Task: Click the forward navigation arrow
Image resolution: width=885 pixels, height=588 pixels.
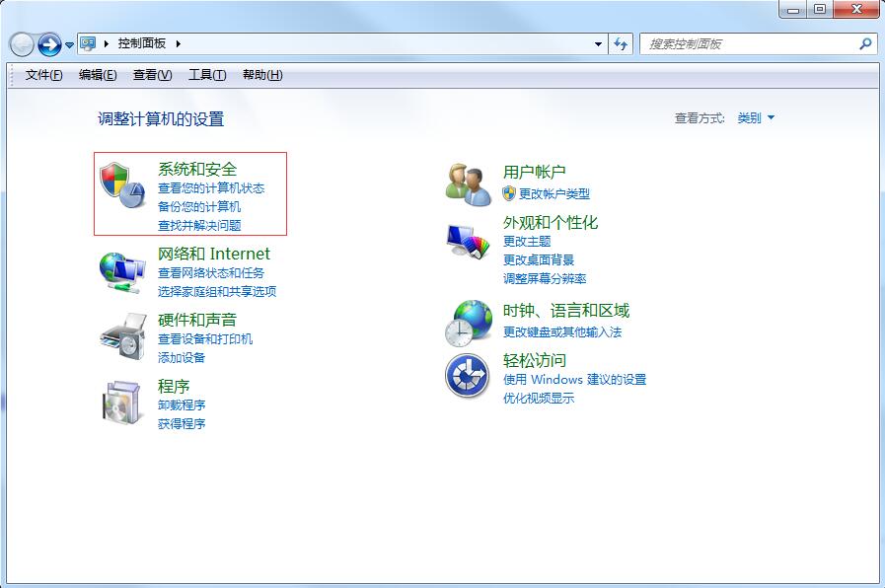Action: click(x=49, y=44)
